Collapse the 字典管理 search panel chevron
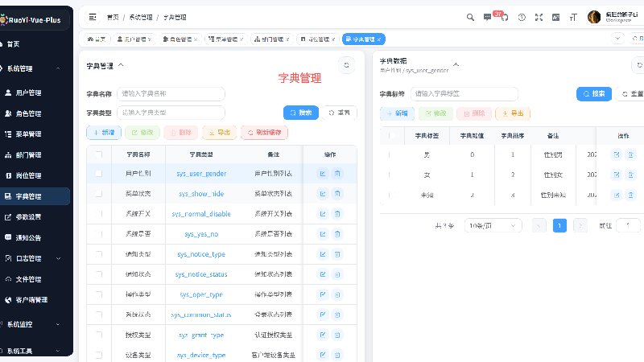 click(121, 65)
